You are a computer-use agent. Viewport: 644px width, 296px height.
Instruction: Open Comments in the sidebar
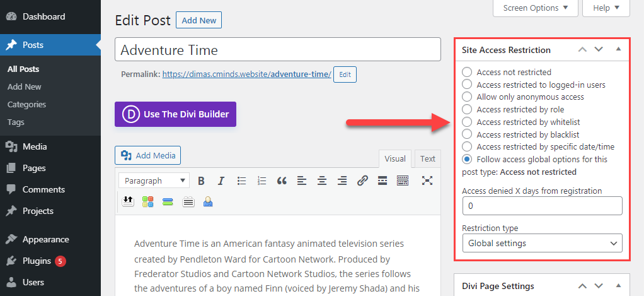point(50,189)
